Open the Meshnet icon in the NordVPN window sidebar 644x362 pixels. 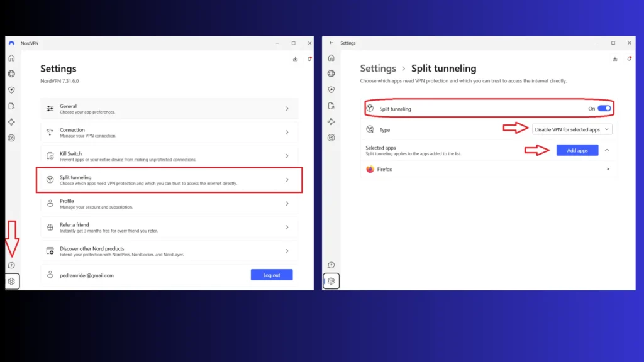[11, 122]
